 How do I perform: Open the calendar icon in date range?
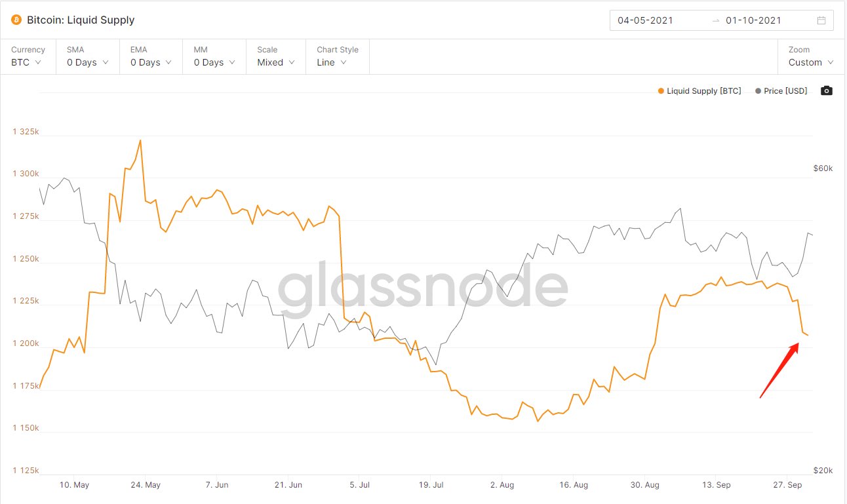click(821, 20)
